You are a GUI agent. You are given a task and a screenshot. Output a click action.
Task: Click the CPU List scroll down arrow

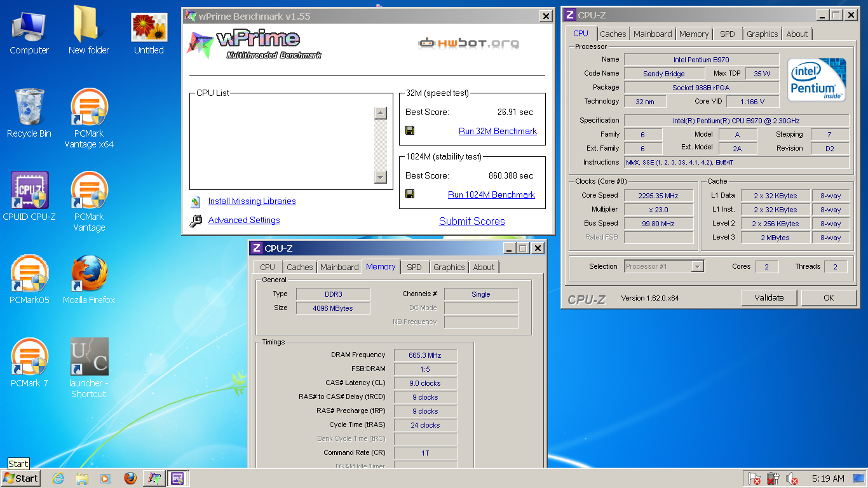381,177
